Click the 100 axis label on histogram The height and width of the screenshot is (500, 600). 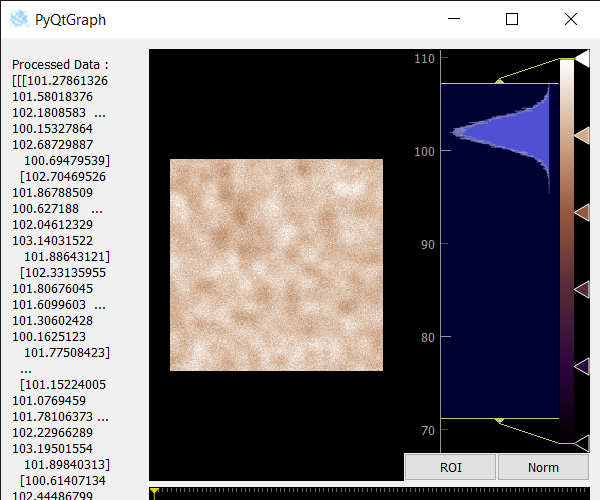coord(423,151)
